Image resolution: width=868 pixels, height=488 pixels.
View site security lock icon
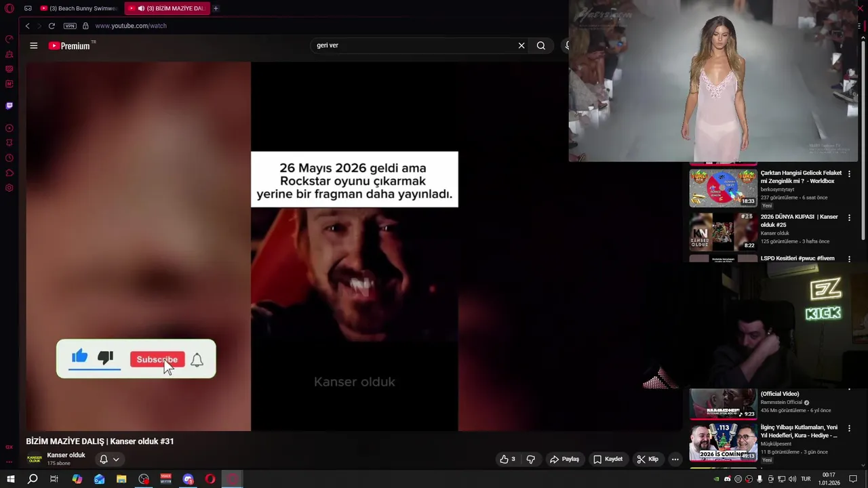(x=85, y=26)
